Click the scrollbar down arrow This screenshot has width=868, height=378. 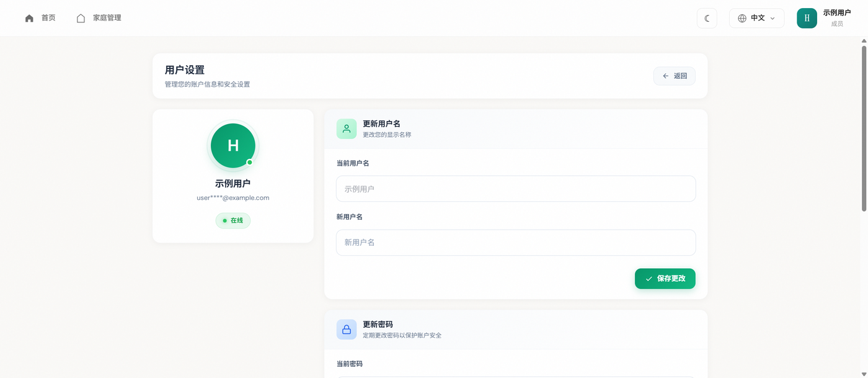tap(864, 374)
